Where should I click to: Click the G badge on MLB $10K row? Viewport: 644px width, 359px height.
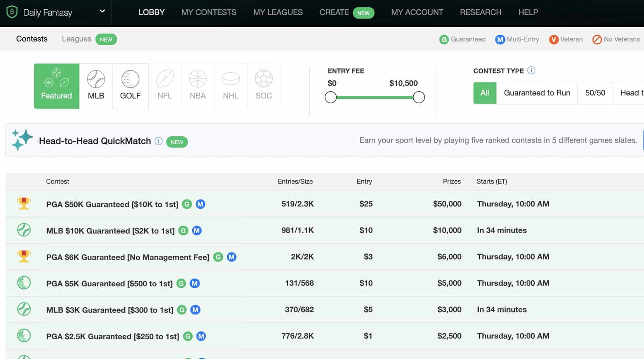pos(183,230)
